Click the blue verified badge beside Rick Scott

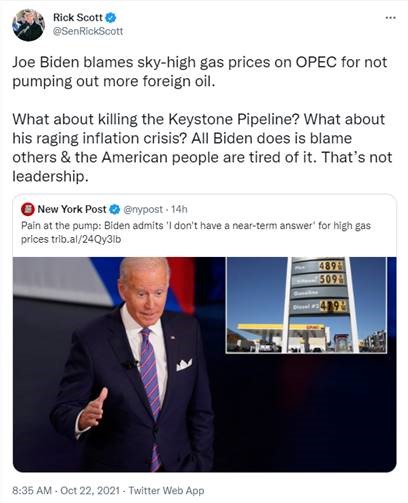pos(111,17)
